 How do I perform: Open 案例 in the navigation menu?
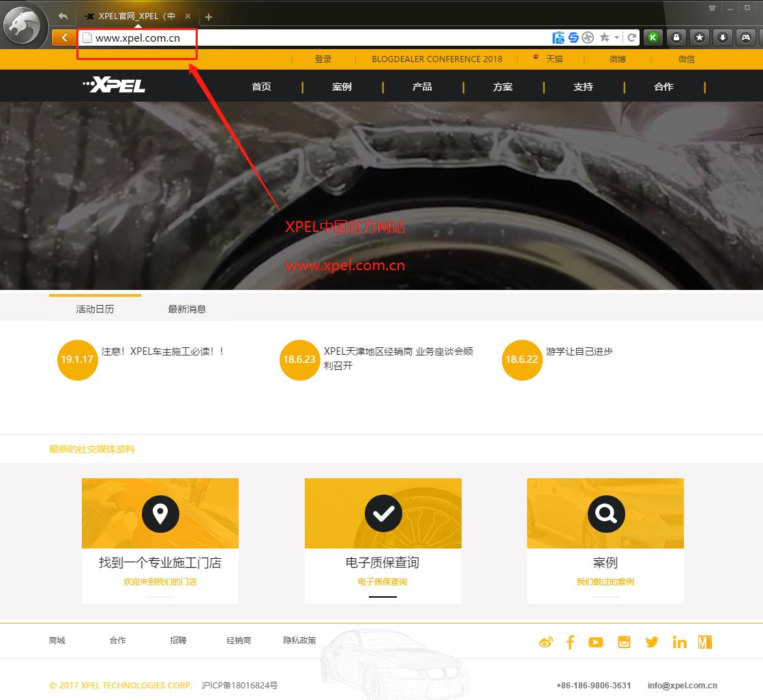click(x=342, y=87)
